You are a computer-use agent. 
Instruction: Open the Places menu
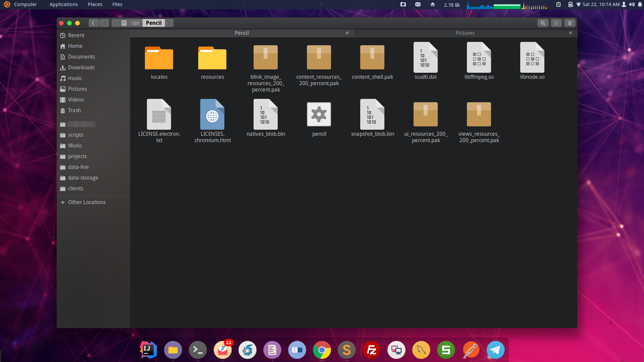click(x=94, y=4)
